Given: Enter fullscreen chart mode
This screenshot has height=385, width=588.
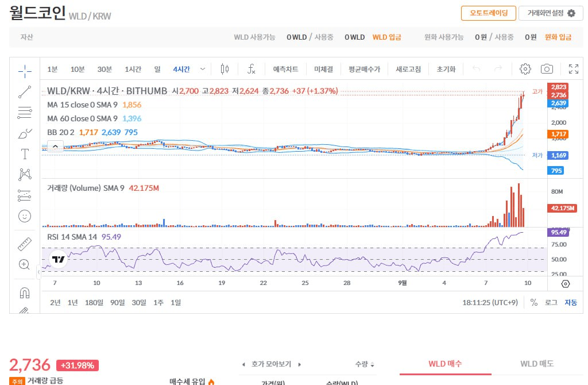Looking at the screenshot, I should 574,69.
